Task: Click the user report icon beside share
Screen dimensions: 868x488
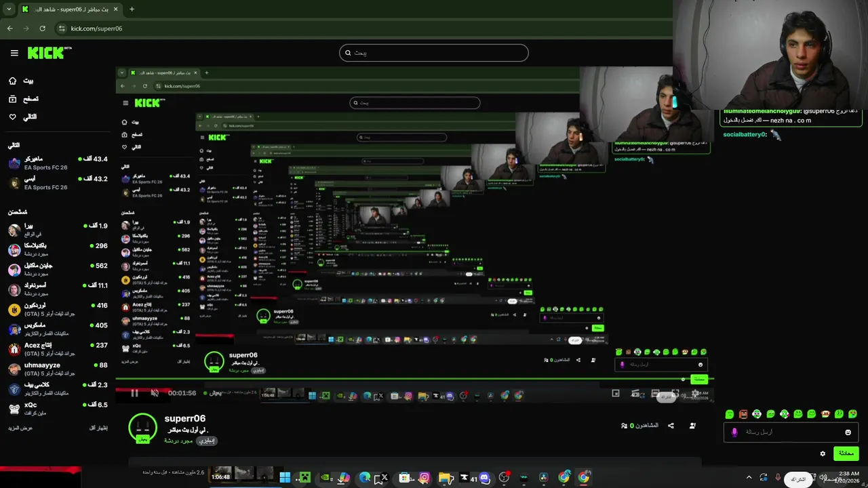Action: coord(692,426)
